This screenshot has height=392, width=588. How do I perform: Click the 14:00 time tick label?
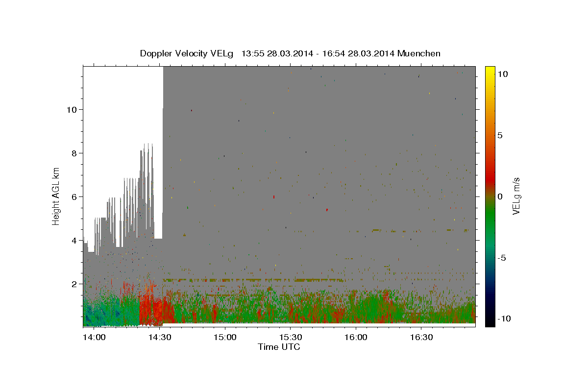(94, 337)
